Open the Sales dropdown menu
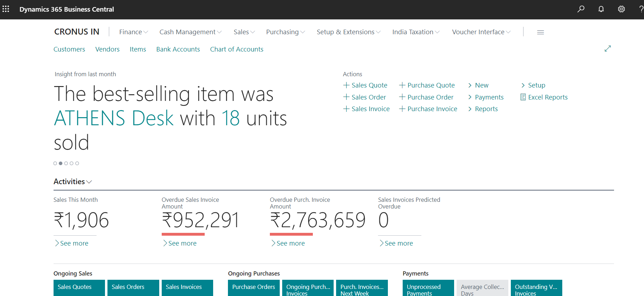The image size is (644, 296). [x=244, y=32]
